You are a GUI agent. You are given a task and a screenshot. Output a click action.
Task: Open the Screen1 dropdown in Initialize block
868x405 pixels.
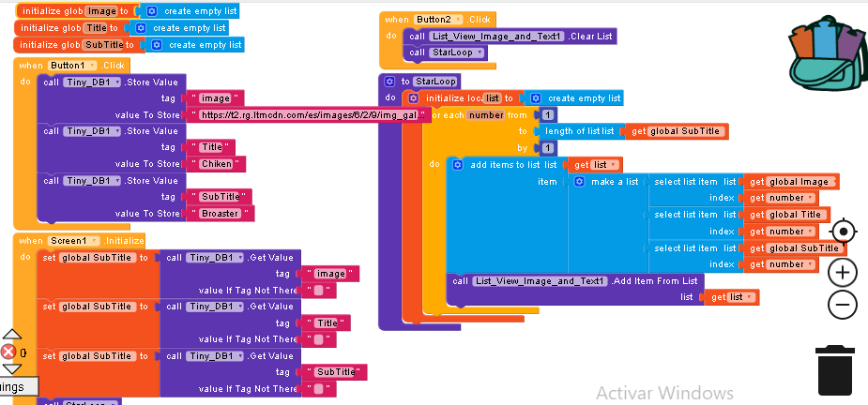94,241
